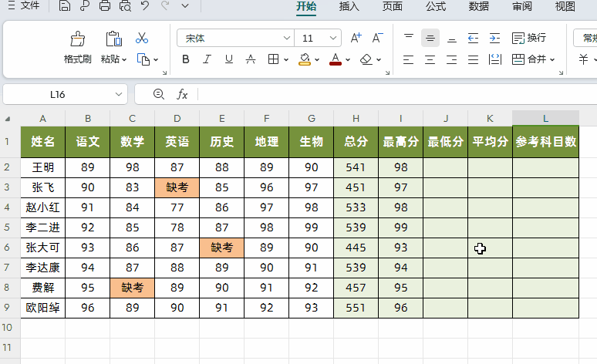The image size is (597, 364).
Task: Click the Borders icon
Action: 273,59
